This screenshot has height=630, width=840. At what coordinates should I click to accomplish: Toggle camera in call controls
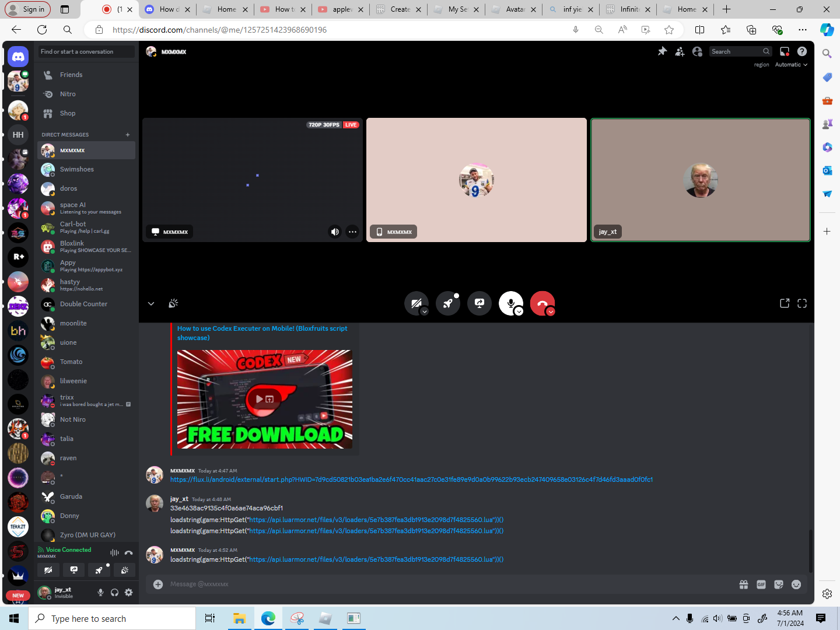pos(416,303)
